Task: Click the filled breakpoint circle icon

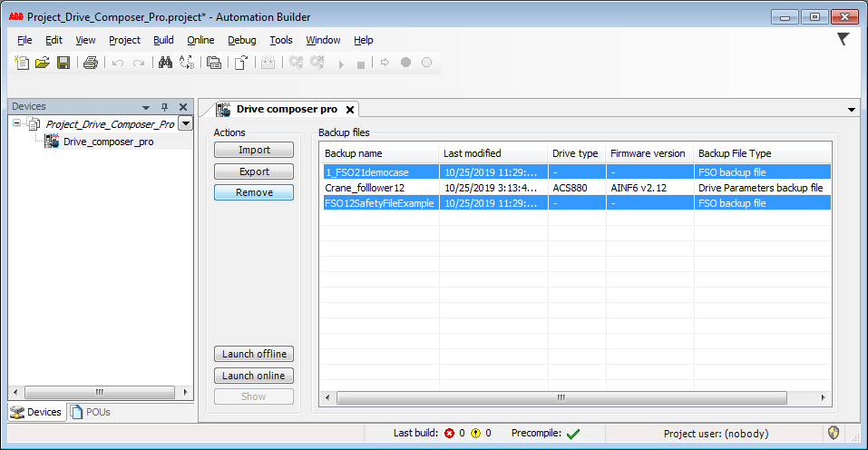Action: pyautogui.click(x=405, y=63)
